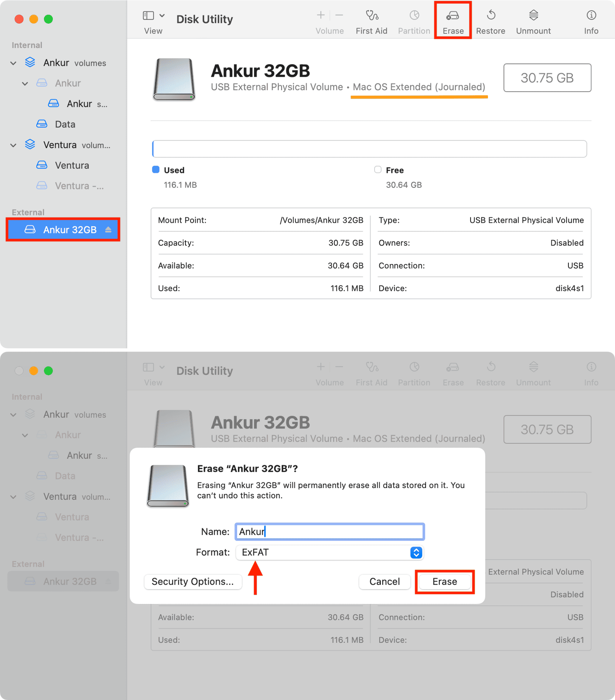Click the disk4s1 device value in top window
The height and width of the screenshot is (700, 615).
570,288
